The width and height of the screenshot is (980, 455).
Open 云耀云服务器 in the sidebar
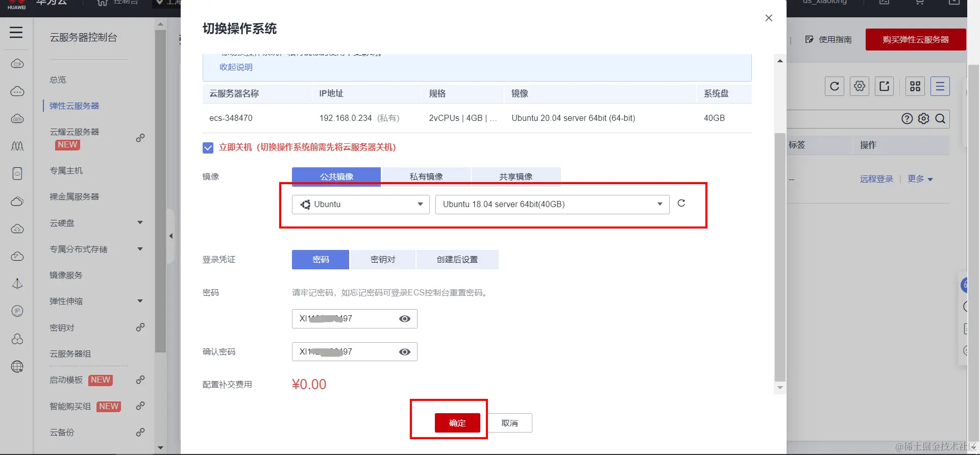74,132
